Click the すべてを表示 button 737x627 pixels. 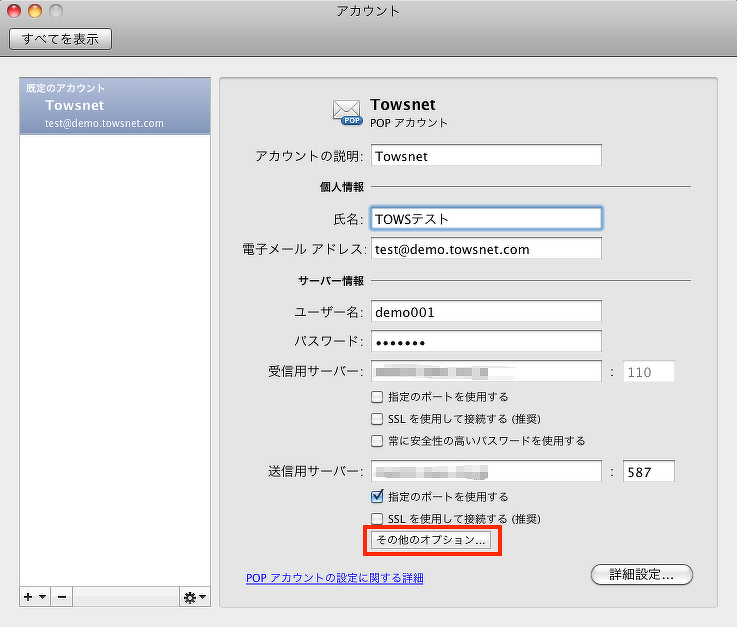tap(60, 39)
